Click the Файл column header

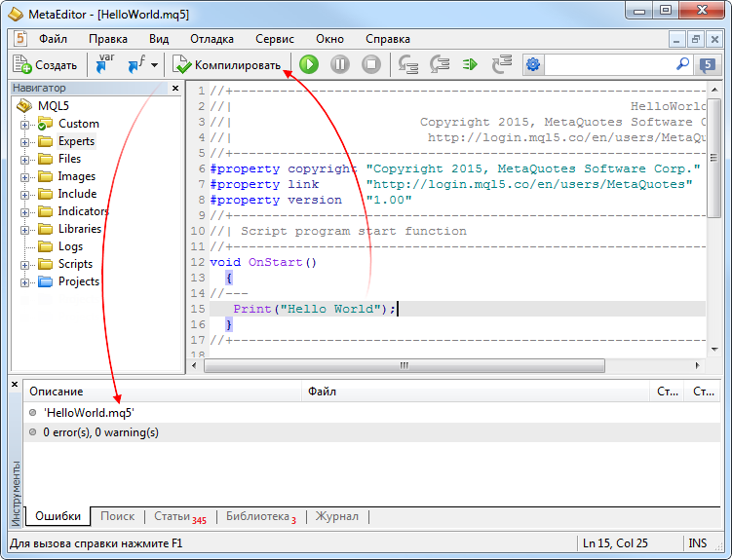[477, 392]
